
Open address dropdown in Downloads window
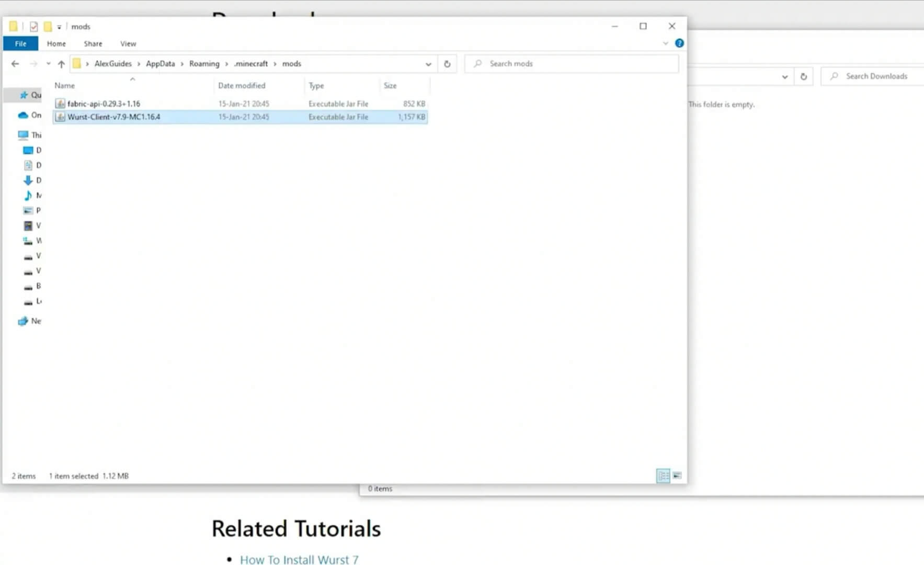(785, 76)
